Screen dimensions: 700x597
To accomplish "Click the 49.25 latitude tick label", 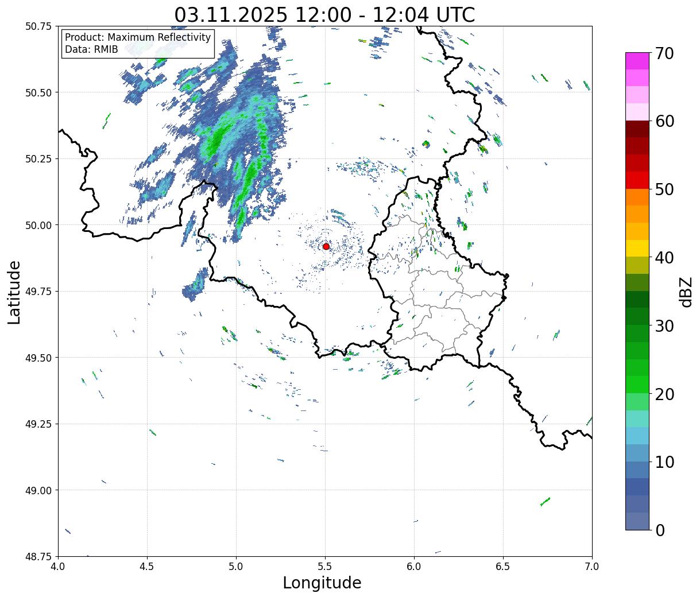I will coord(38,424).
